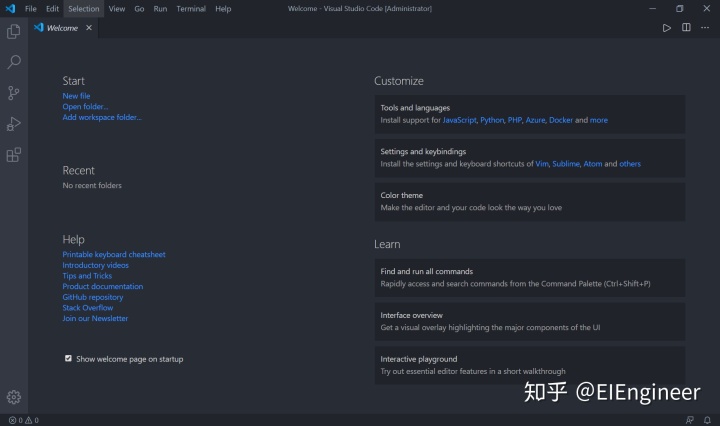The image size is (720, 426).
Task: Open the Run and Debug view
Action: coord(14,124)
